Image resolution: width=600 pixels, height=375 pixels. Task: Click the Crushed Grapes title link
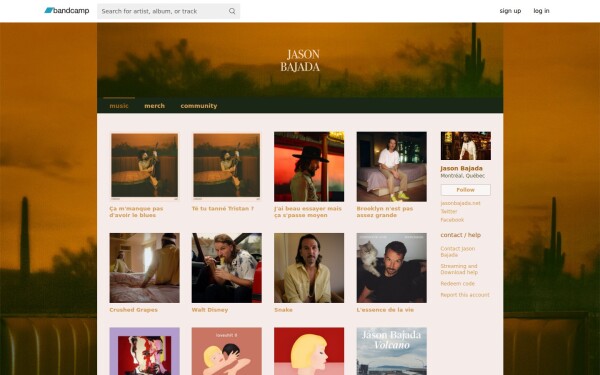(x=133, y=310)
